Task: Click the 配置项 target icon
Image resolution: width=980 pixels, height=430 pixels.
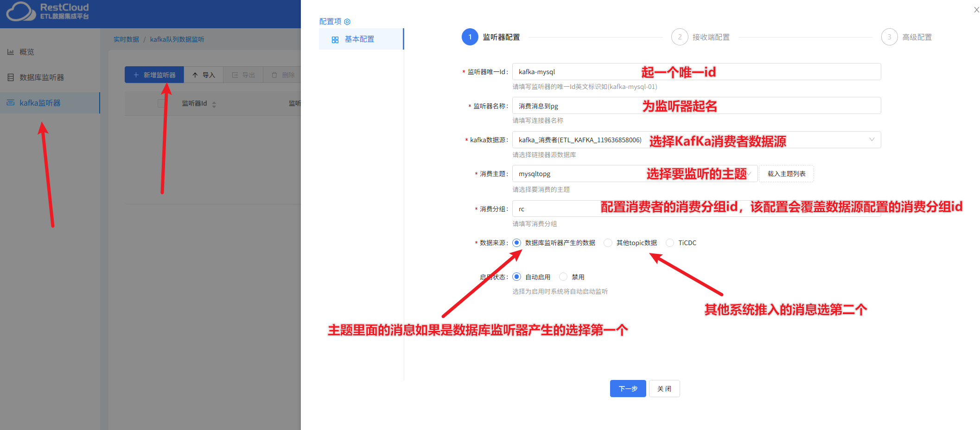Action: [x=347, y=22]
